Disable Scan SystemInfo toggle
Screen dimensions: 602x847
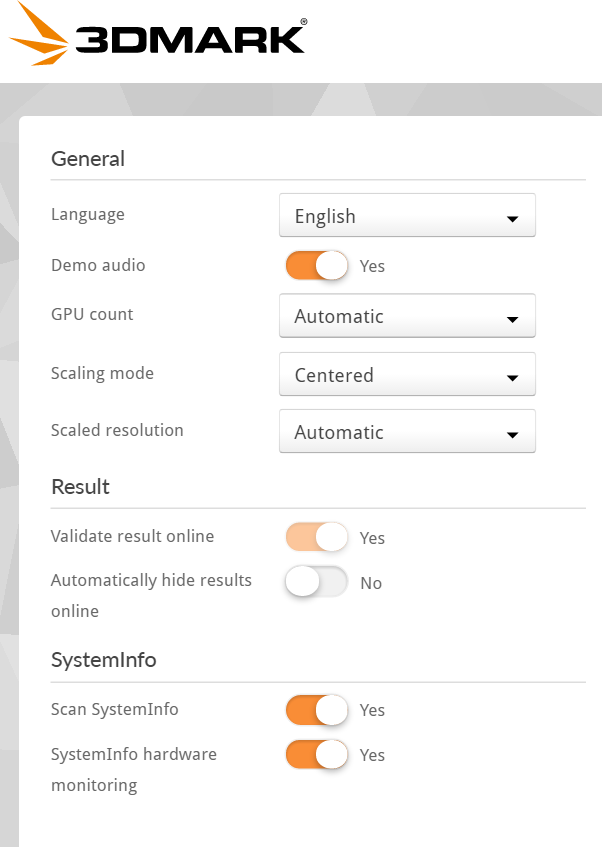pos(317,710)
